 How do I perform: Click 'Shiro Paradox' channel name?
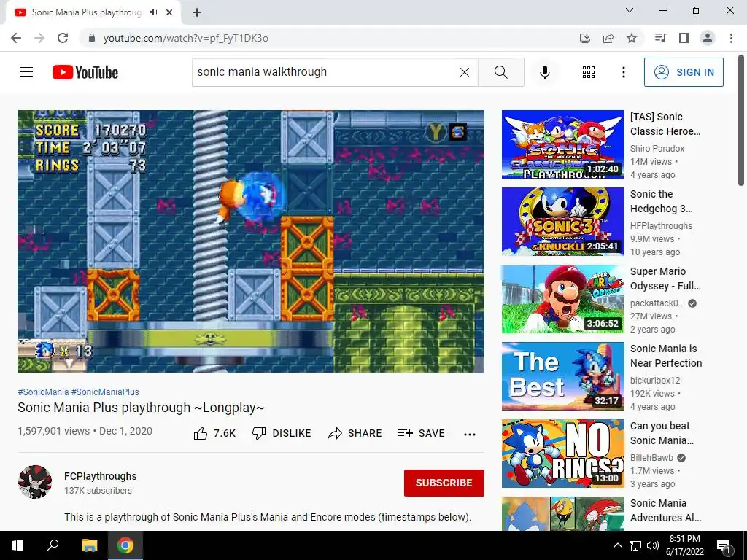pos(657,149)
